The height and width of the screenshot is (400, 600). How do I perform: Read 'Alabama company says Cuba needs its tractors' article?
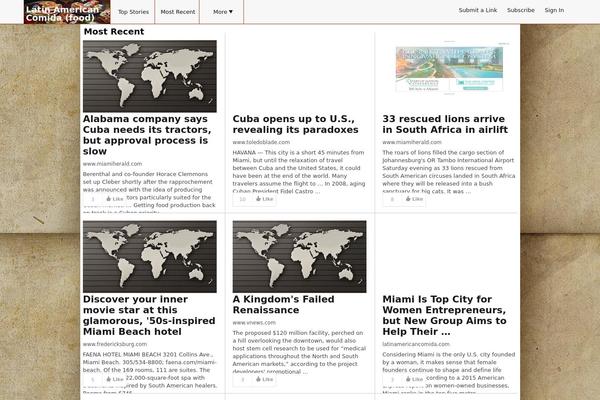(147, 135)
